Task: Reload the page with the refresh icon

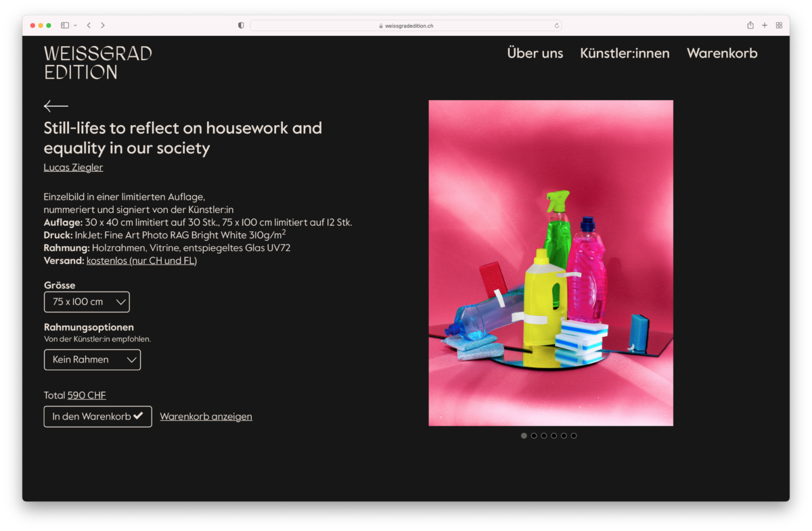Action: click(x=557, y=26)
